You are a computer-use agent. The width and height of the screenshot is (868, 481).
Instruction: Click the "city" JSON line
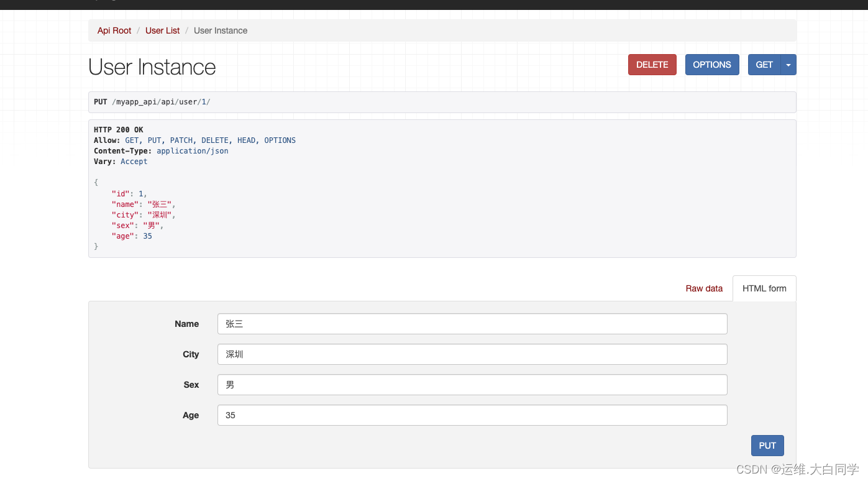[x=144, y=215]
